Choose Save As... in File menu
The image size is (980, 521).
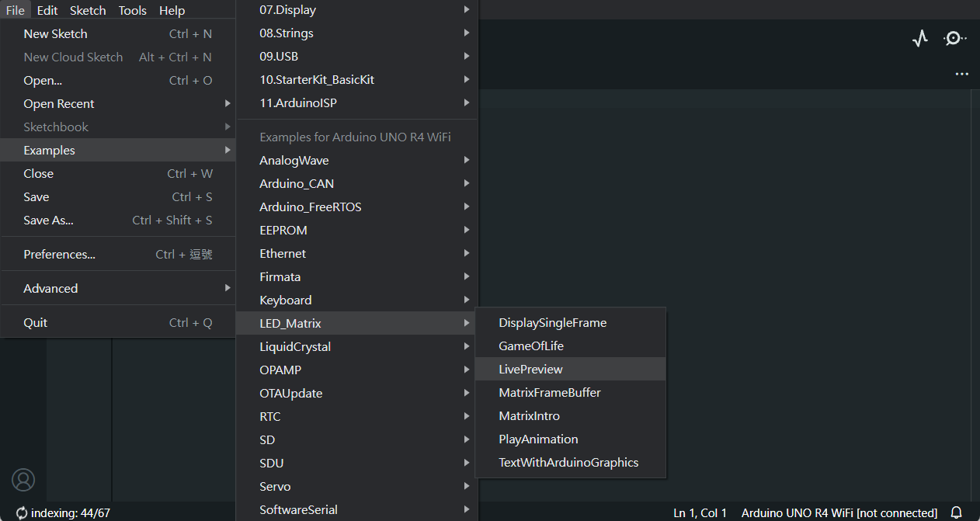(x=118, y=221)
